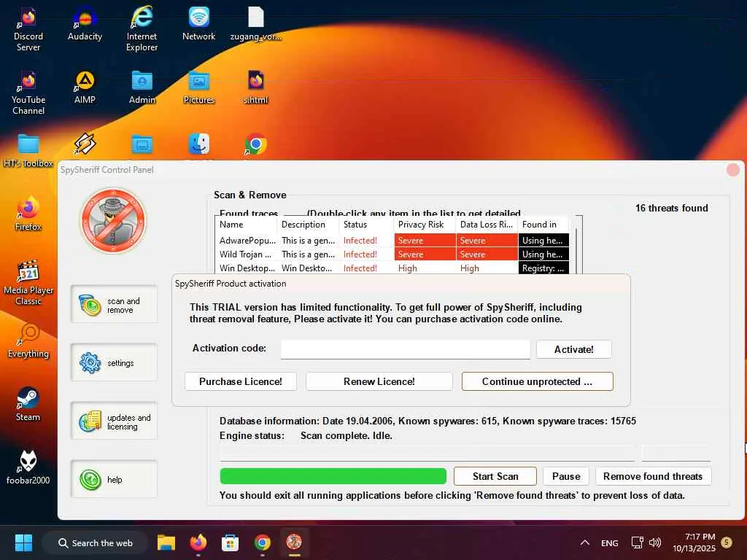Click the Activate! button

pyautogui.click(x=573, y=349)
